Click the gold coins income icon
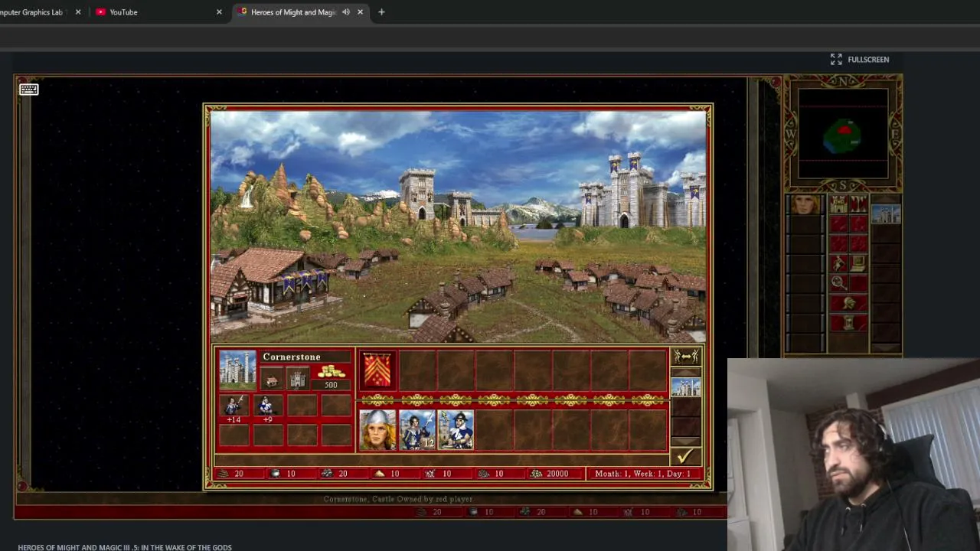980x551 pixels. 331,373
